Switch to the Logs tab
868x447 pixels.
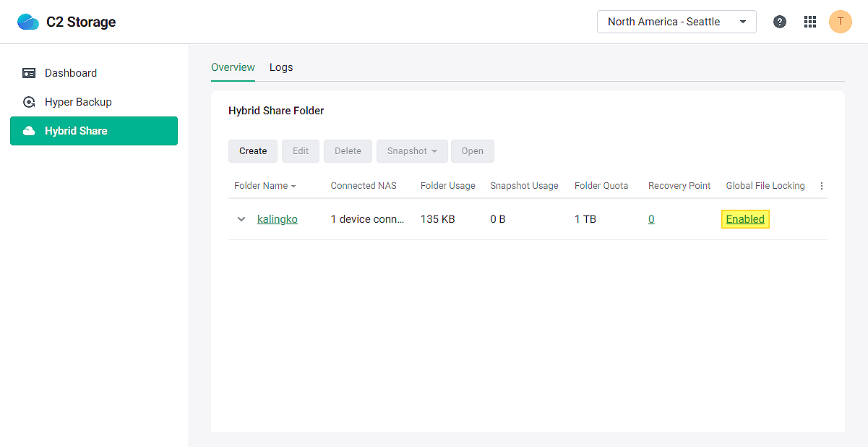tap(281, 67)
